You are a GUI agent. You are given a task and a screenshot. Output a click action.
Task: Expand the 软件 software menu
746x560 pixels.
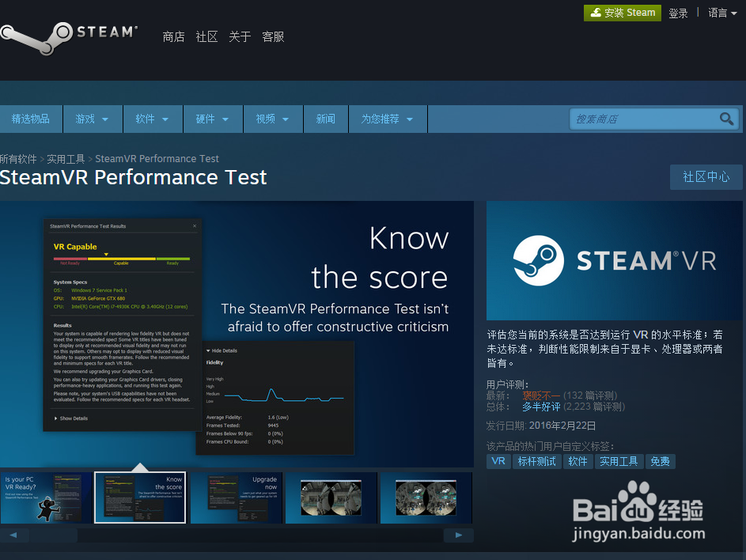click(153, 119)
